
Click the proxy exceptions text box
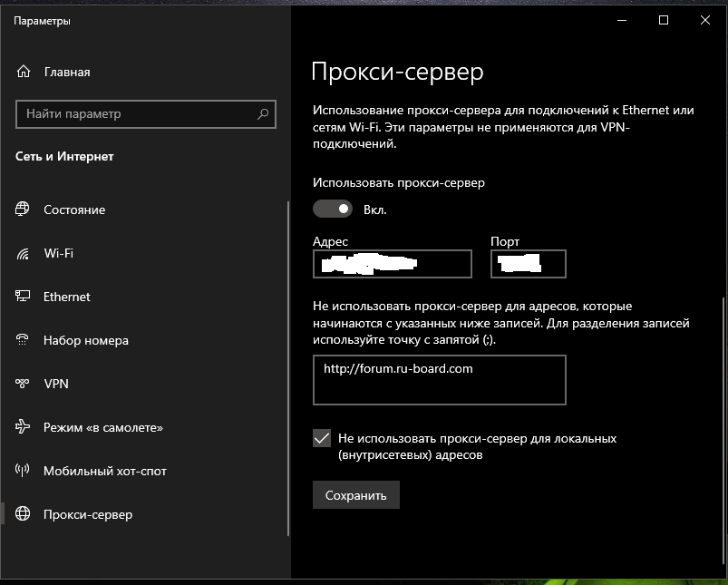[x=439, y=380]
